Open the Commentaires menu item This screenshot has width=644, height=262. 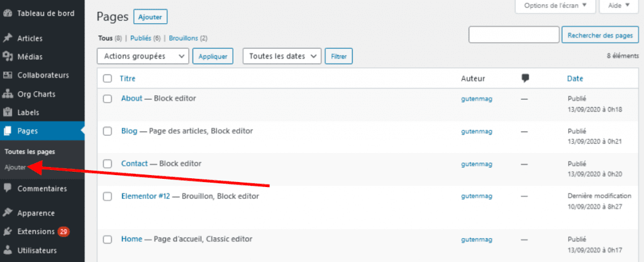point(42,189)
